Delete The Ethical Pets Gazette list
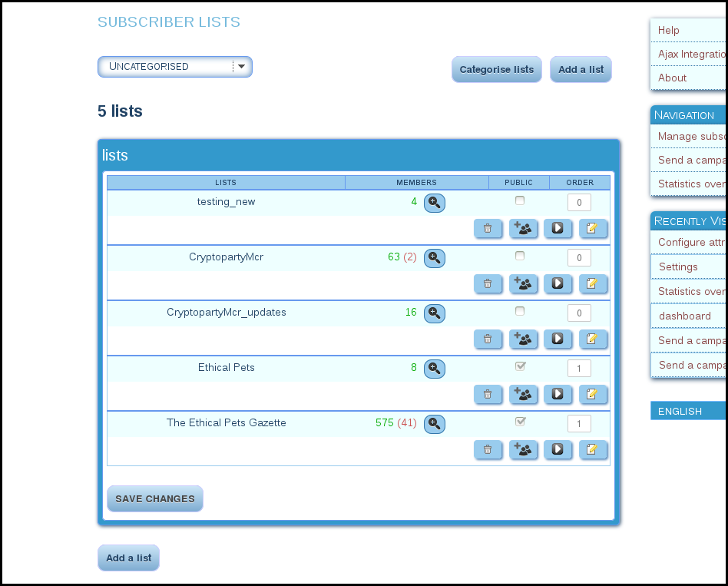The height and width of the screenshot is (586, 728). (x=488, y=449)
